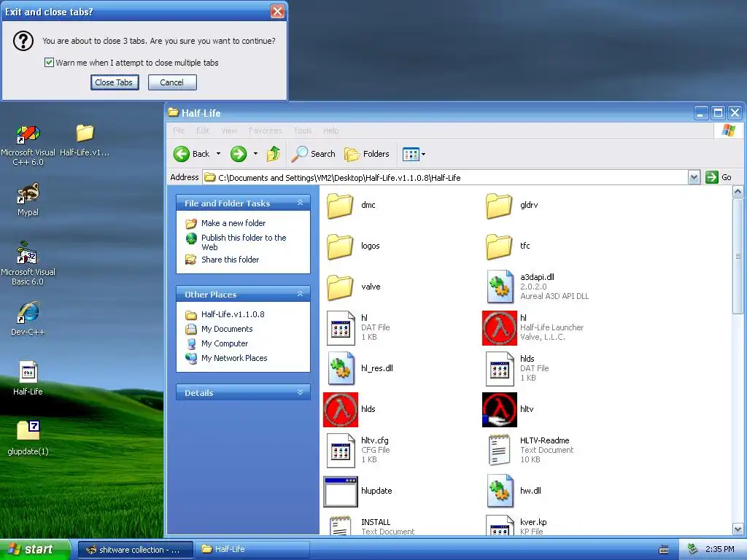
Task: Open the tfc folder
Action: coord(499,246)
